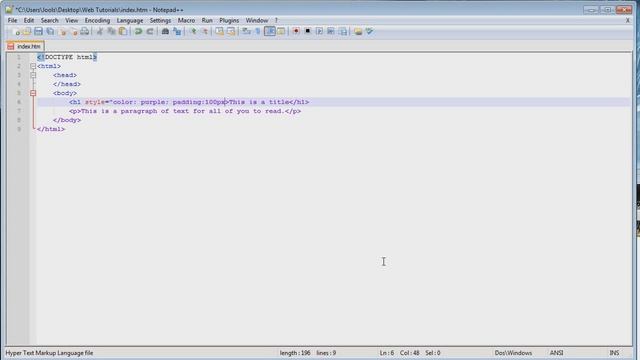640x360 pixels.
Task: Click the yellow plugin toolbar icon
Action: pyautogui.click(x=358, y=31)
